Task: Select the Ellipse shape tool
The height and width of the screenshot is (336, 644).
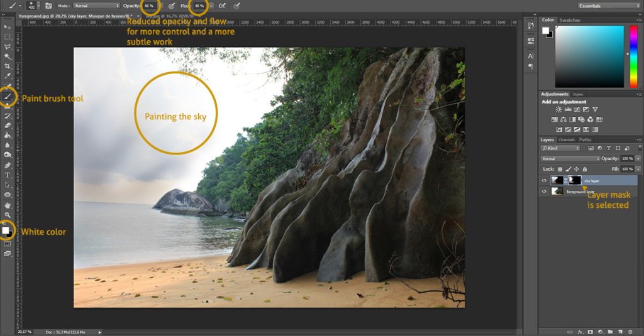Action: 8,195
